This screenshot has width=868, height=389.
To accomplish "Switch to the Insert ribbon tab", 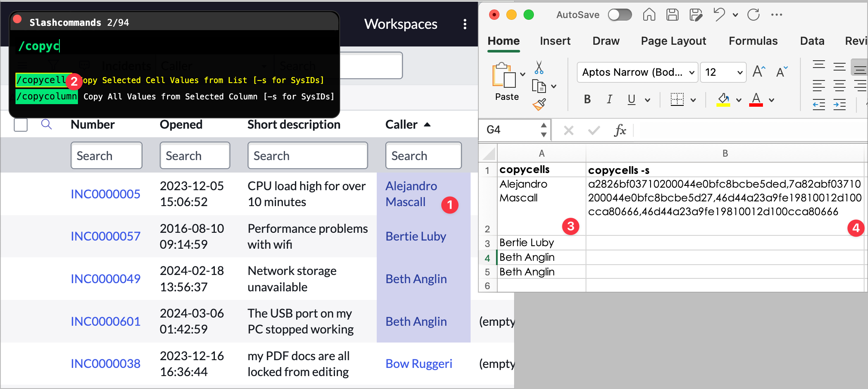I will (x=555, y=41).
